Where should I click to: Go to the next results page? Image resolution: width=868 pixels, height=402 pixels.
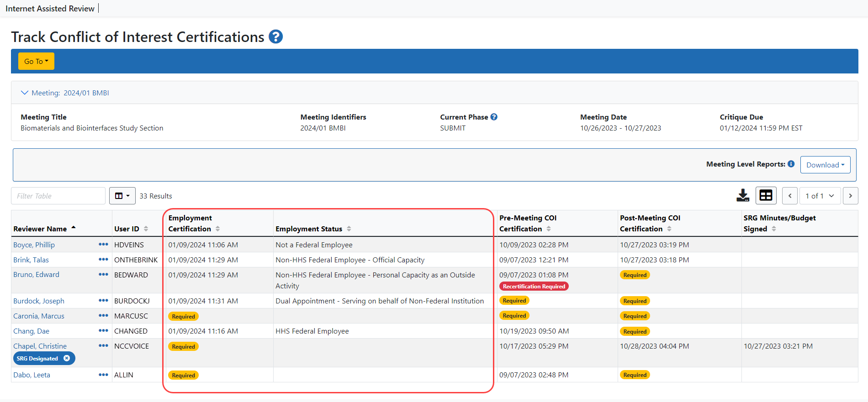click(850, 196)
